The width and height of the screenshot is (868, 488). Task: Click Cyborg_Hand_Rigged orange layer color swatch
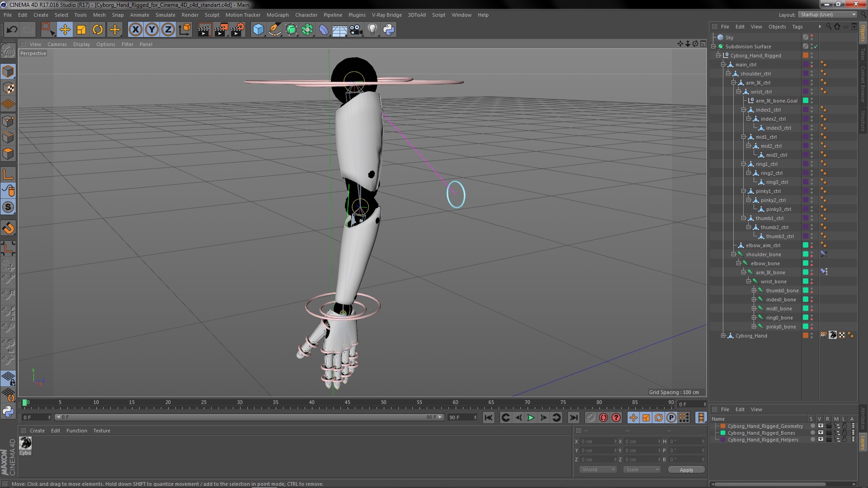[x=806, y=56]
